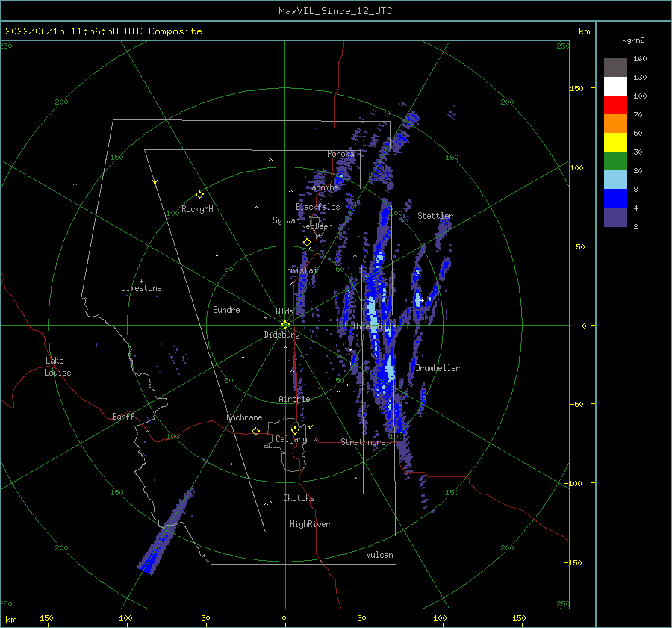This screenshot has width=672, height=628.
Task: Select the RedDeer city label
Action: (x=317, y=226)
